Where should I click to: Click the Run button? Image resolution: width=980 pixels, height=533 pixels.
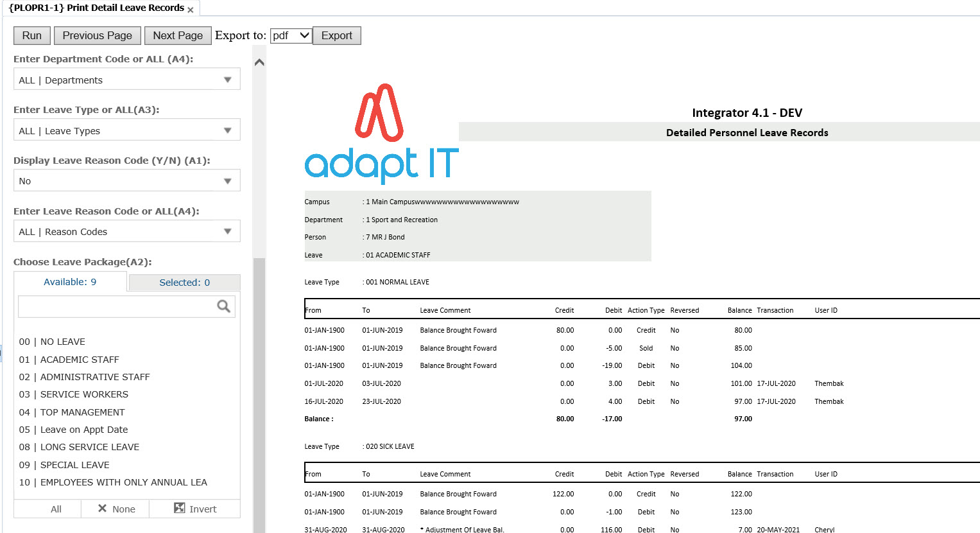[32, 35]
